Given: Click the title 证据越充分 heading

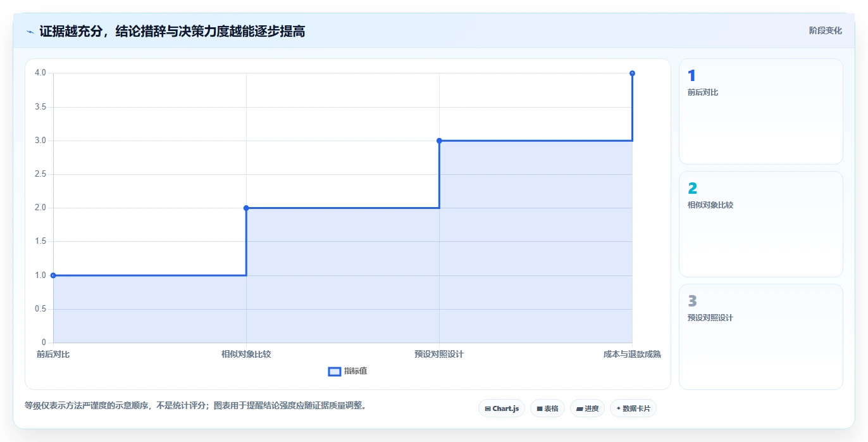Looking at the screenshot, I should tap(172, 31).
